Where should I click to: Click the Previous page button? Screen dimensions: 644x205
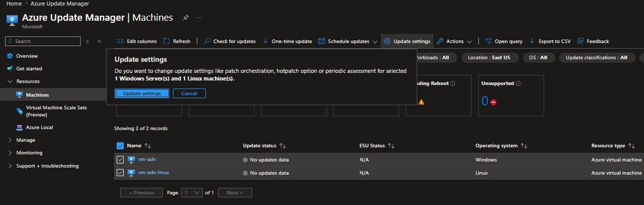click(141, 192)
